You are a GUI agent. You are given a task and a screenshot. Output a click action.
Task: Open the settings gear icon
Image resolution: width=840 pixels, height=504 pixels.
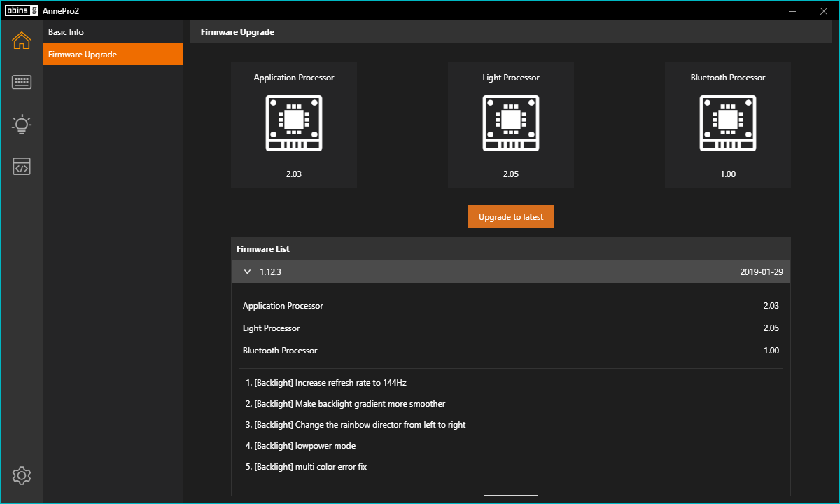point(22,476)
